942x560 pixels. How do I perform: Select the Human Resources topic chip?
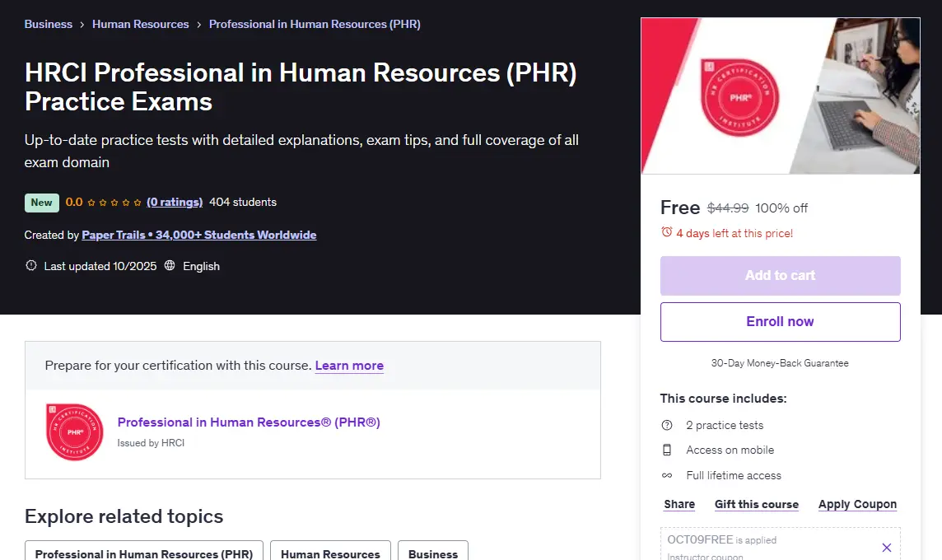(330, 553)
